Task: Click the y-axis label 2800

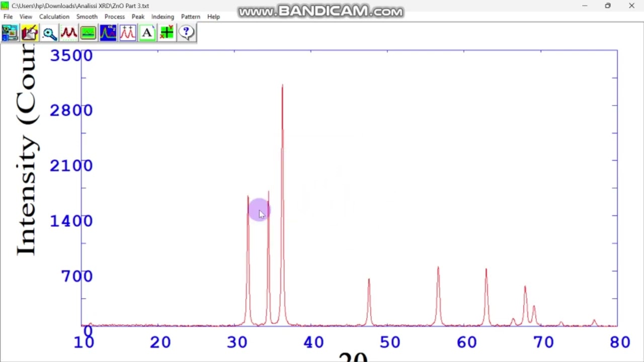Action: coord(71,110)
